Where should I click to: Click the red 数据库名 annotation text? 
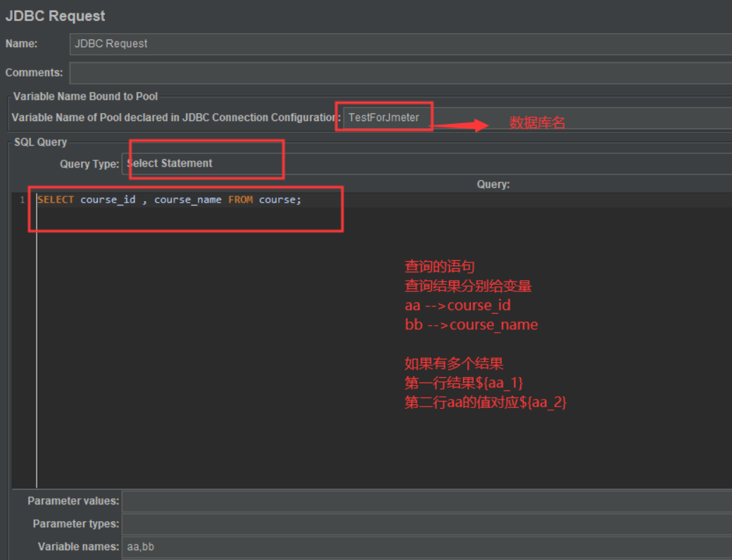click(x=537, y=123)
